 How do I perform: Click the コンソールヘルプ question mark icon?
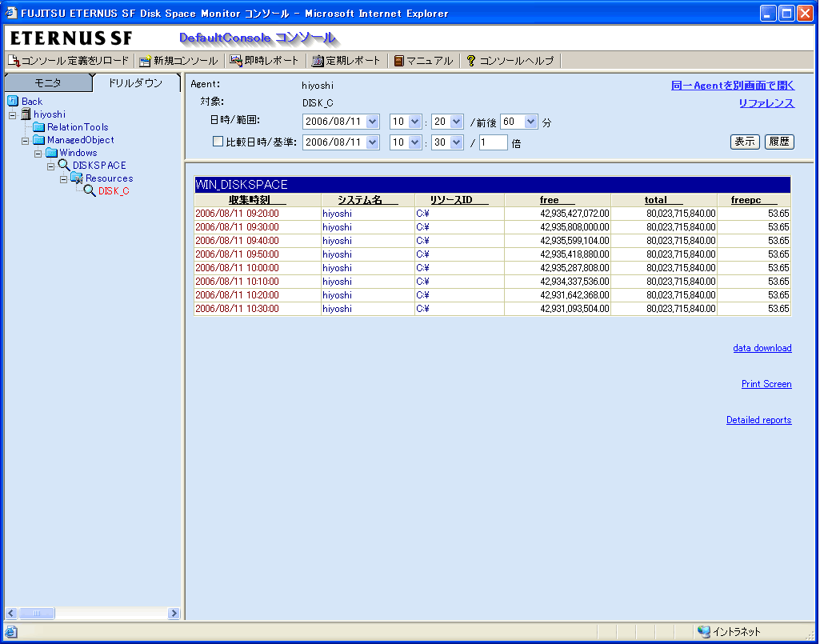click(x=470, y=61)
